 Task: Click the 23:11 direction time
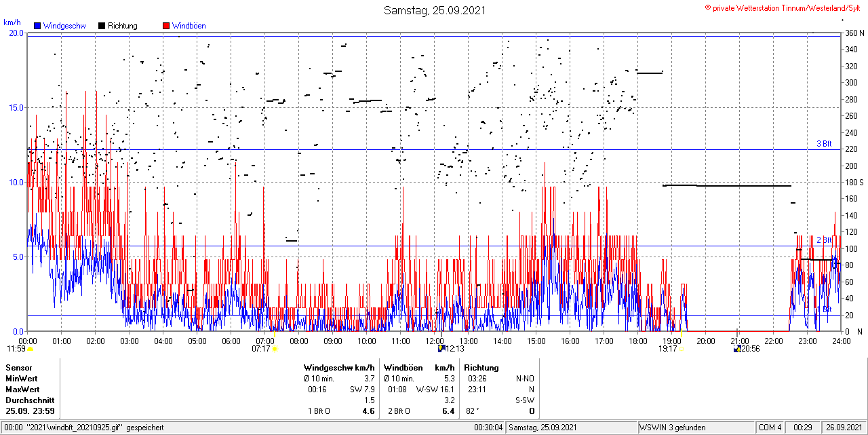[477, 390]
